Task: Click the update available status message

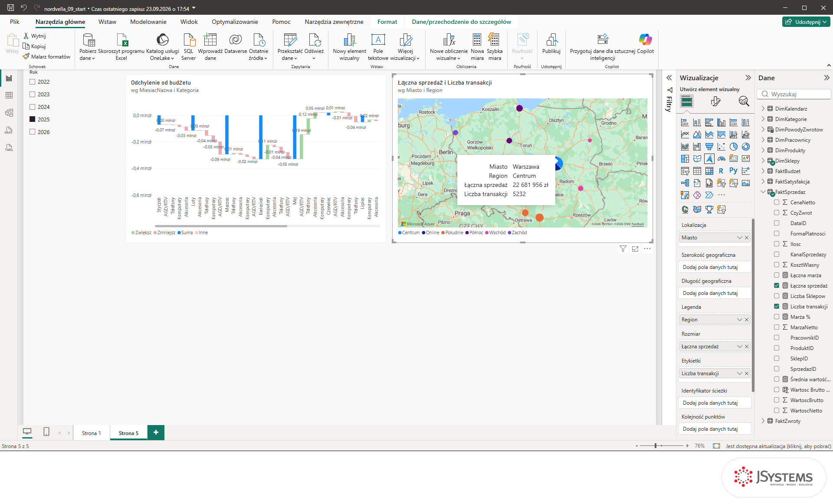Action: click(778, 446)
